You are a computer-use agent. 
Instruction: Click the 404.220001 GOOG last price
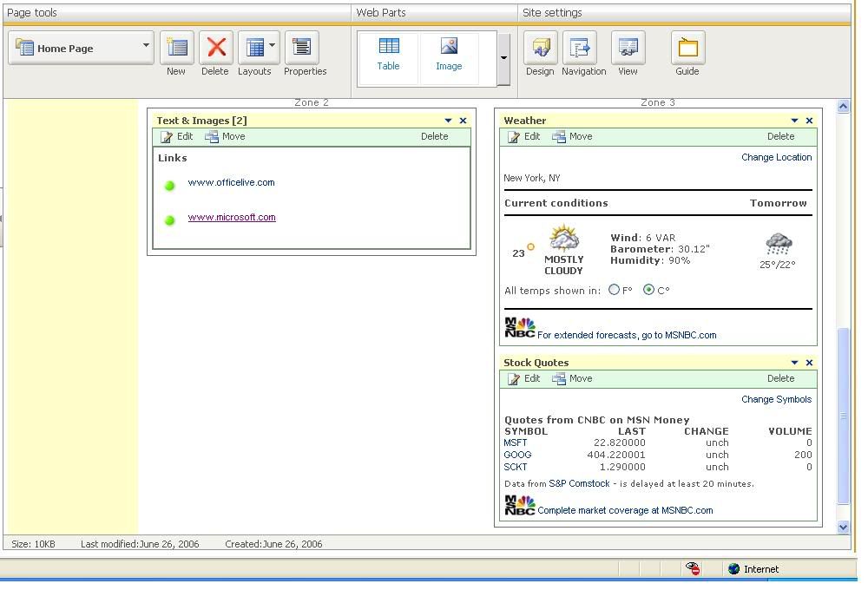tap(616, 455)
